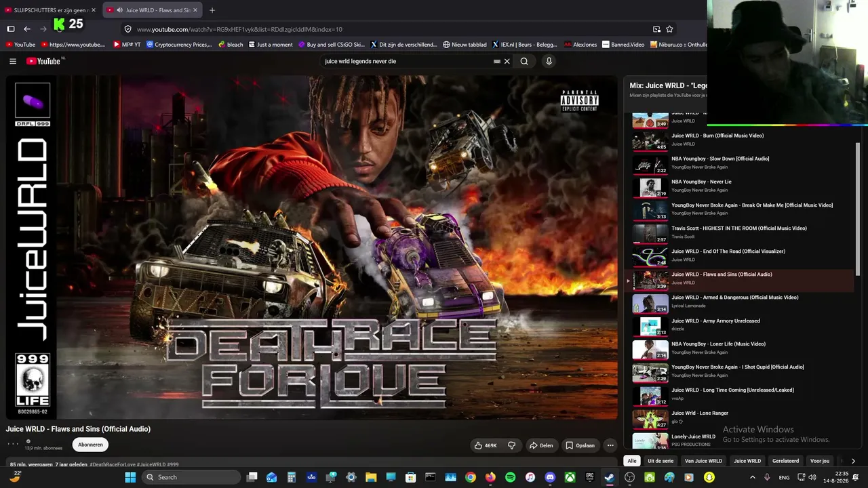Open the Buy and sell CS:GO Ski... bookmark
The width and height of the screenshot is (868, 488).
pos(331,45)
